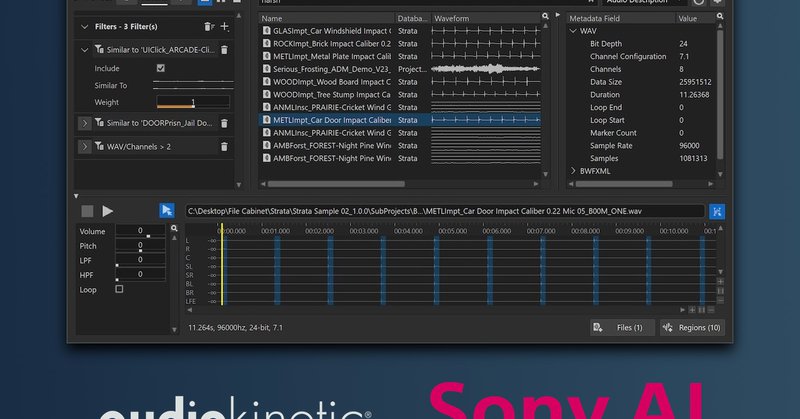
Task: Sort by Databa... column header
Action: click(x=413, y=18)
